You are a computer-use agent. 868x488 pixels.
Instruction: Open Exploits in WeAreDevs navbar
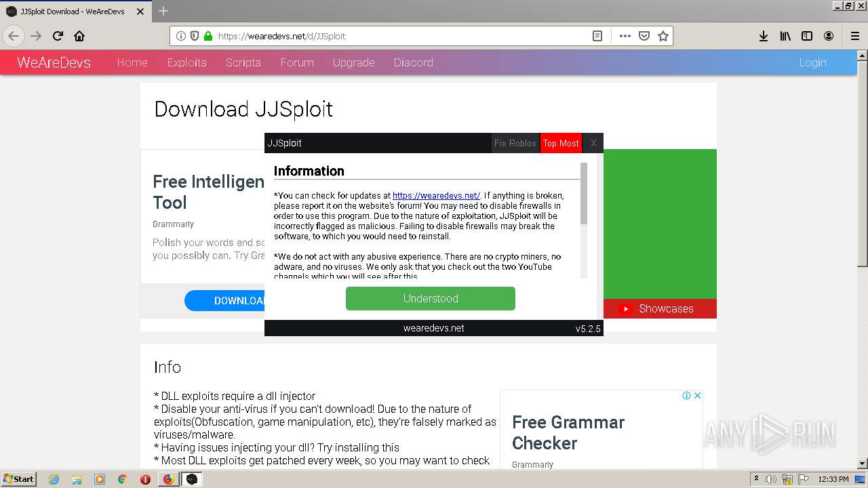click(x=187, y=62)
